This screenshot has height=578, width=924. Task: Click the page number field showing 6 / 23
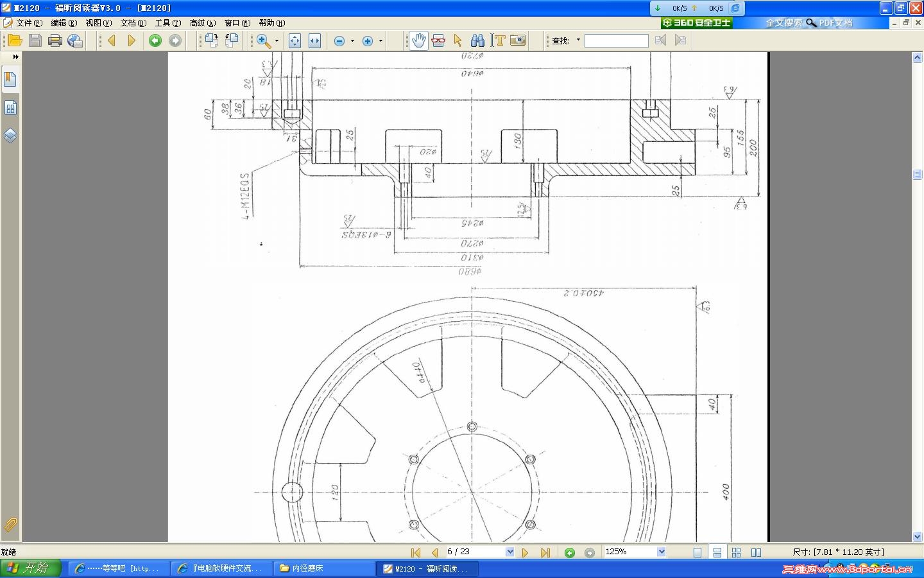pos(475,552)
